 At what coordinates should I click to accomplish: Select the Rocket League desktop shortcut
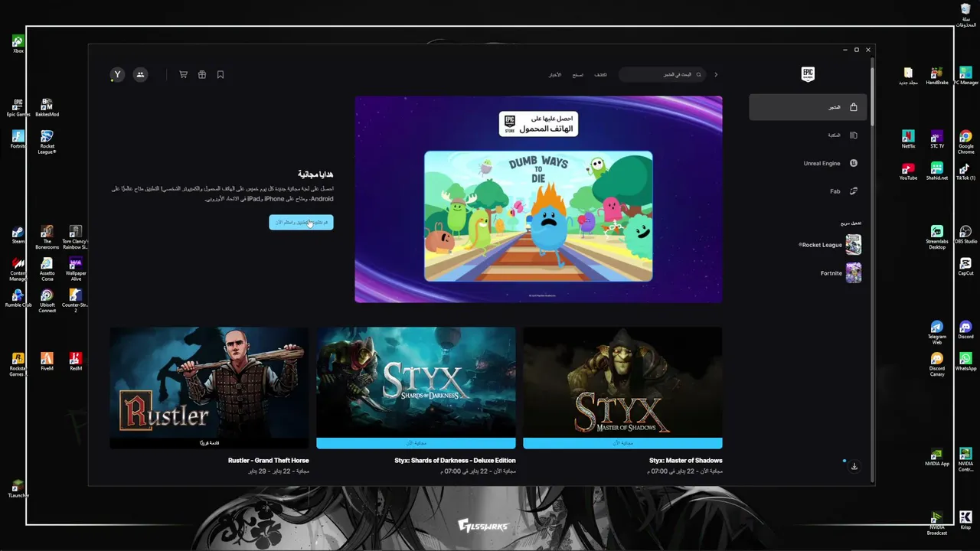coord(47,141)
